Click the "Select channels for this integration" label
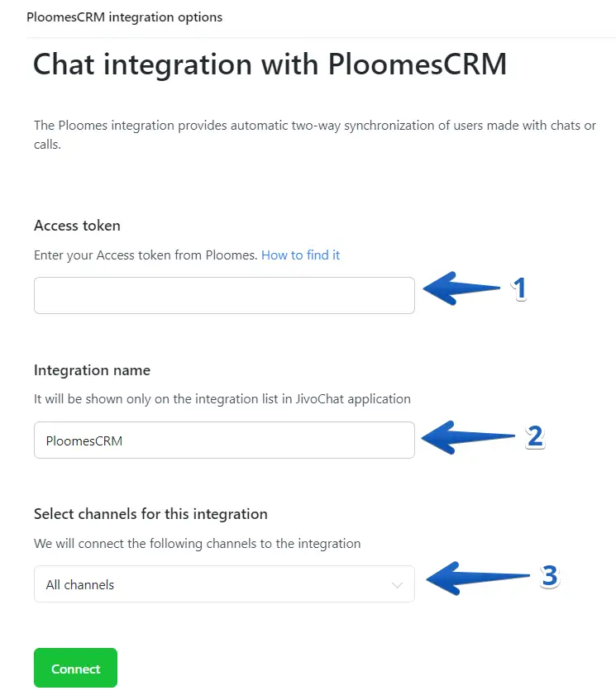Screen dimensions: 616x700 tap(150, 514)
